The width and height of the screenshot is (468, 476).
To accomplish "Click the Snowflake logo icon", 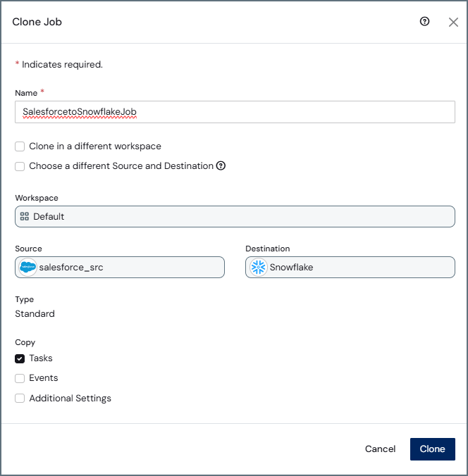I will click(258, 267).
